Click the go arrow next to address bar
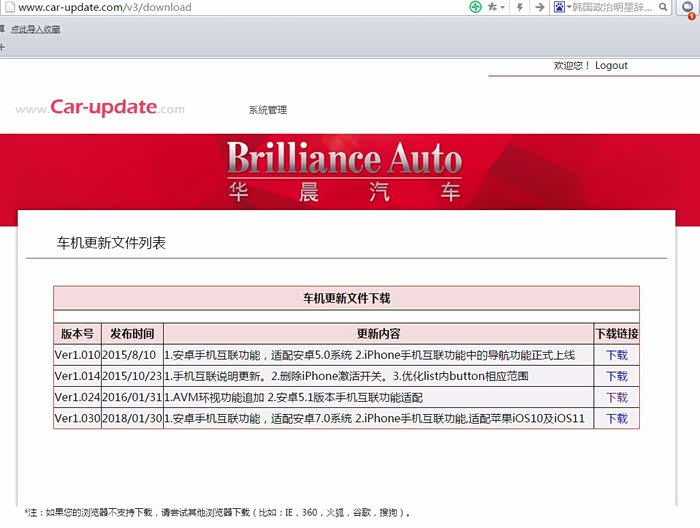The image size is (700, 528). click(x=539, y=7)
